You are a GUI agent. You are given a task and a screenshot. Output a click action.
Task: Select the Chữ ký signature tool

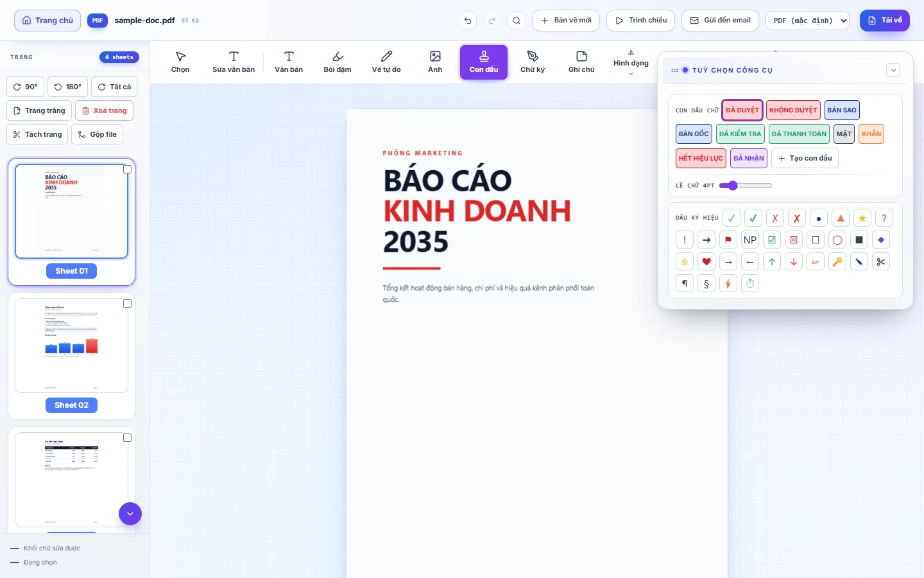tap(533, 62)
